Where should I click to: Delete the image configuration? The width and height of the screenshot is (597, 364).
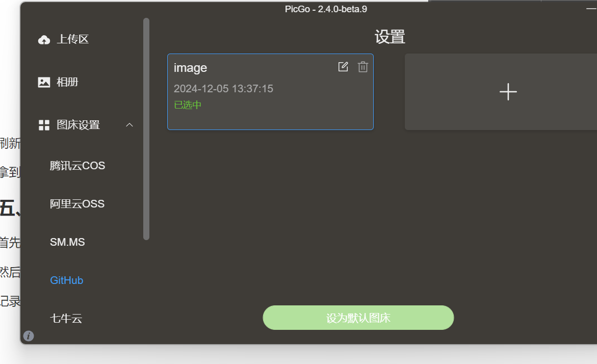(363, 67)
